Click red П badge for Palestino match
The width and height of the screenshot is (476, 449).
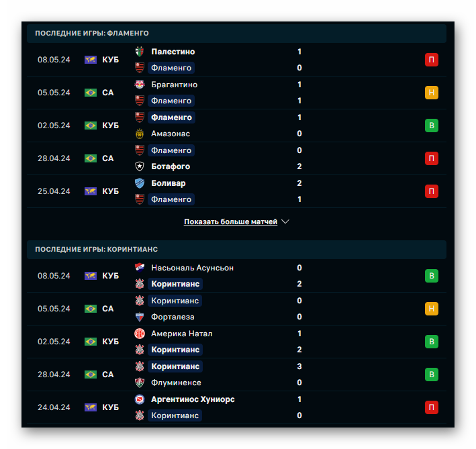coord(432,60)
